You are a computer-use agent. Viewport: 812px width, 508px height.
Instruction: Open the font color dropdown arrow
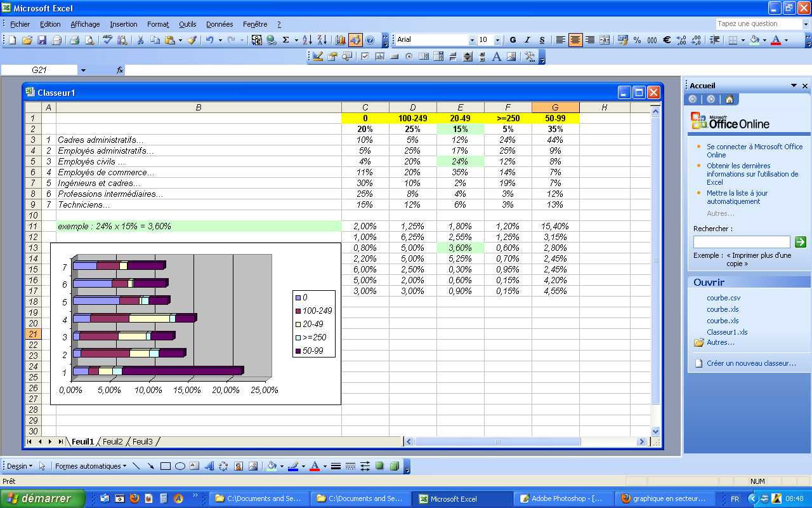(786, 40)
